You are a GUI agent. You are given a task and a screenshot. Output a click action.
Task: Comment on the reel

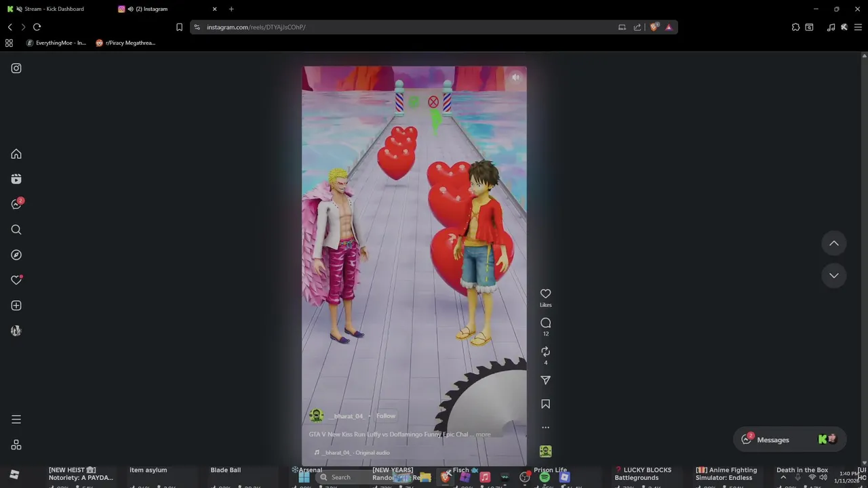(x=545, y=323)
